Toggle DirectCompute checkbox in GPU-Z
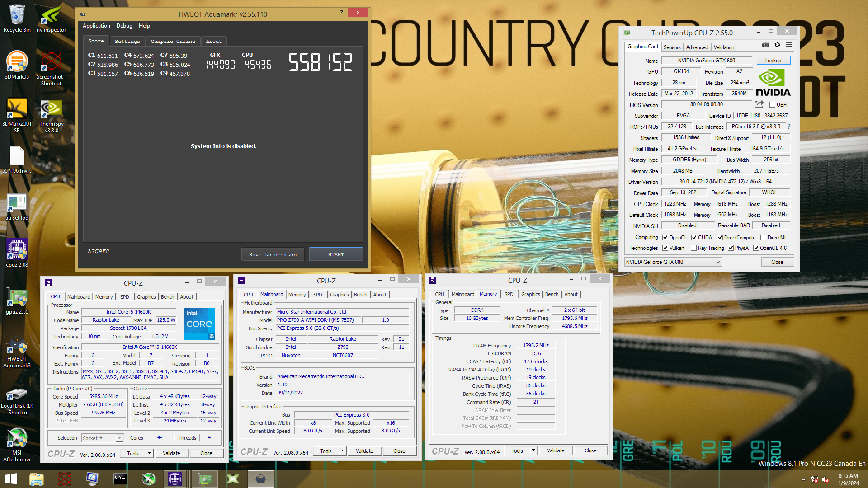The width and height of the screenshot is (868, 488). 720,238
